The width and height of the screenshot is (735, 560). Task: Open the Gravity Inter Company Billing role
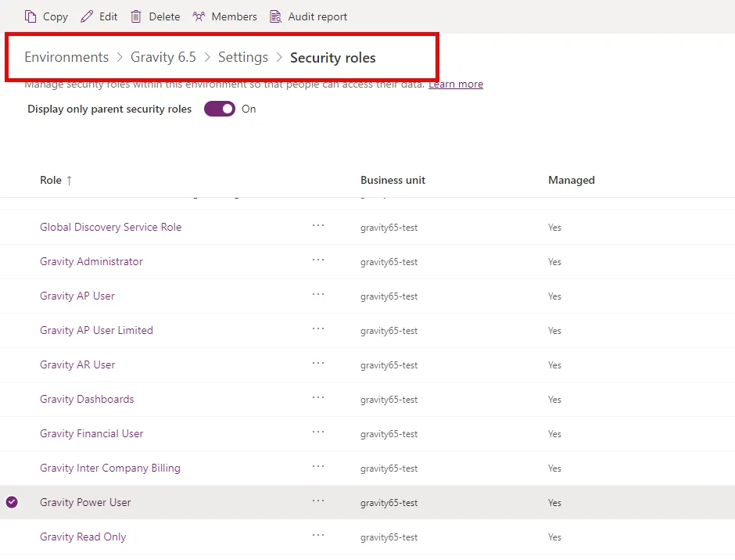click(x=110, y=468)
